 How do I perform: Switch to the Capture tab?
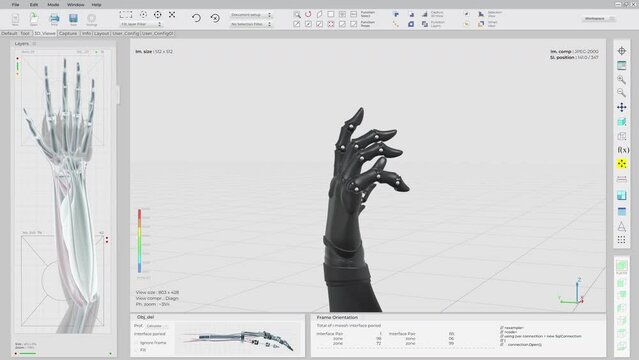[x=68, y=33]
